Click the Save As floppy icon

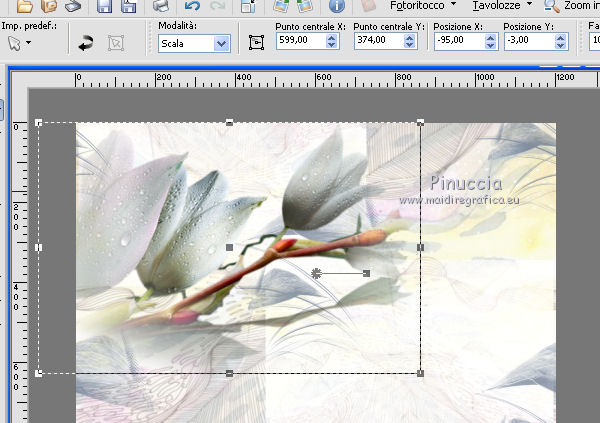[x=129, y=6]
